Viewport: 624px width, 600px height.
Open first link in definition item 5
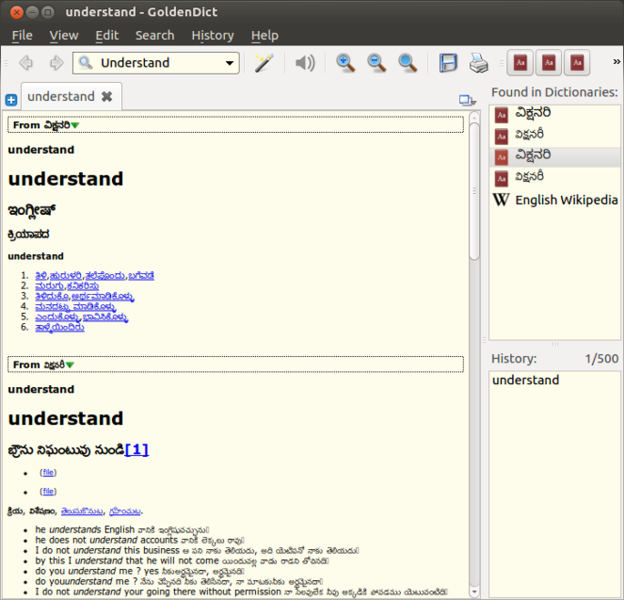[x=57, y=318]
